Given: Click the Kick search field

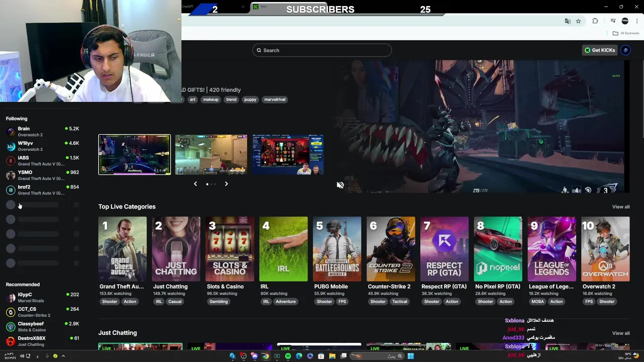Looking at the screenshot, I should click(x=322, y=50).
